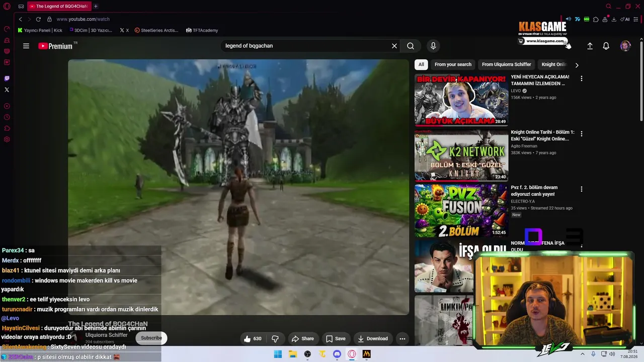Open OBS Studio from the taskbar

click(x=307, y=354)
